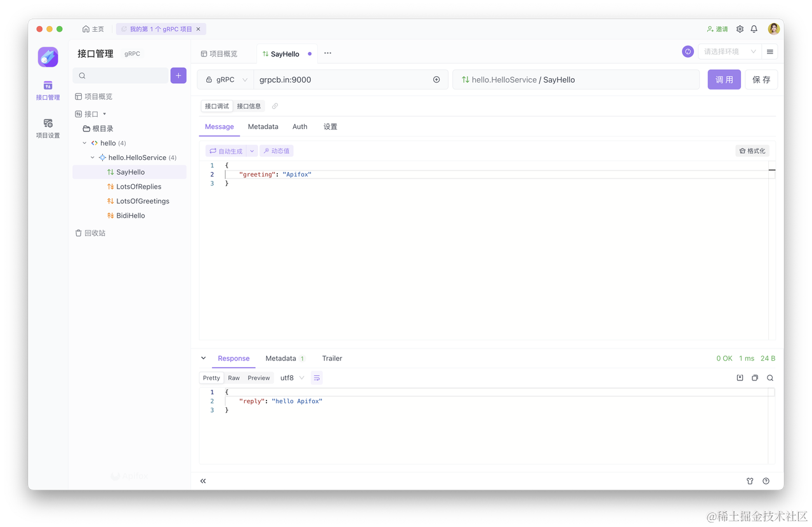Click the plus-circle icon in the URL field
Image resolution: width=812 pixels, height=527 pixels.
click(436, 80)
